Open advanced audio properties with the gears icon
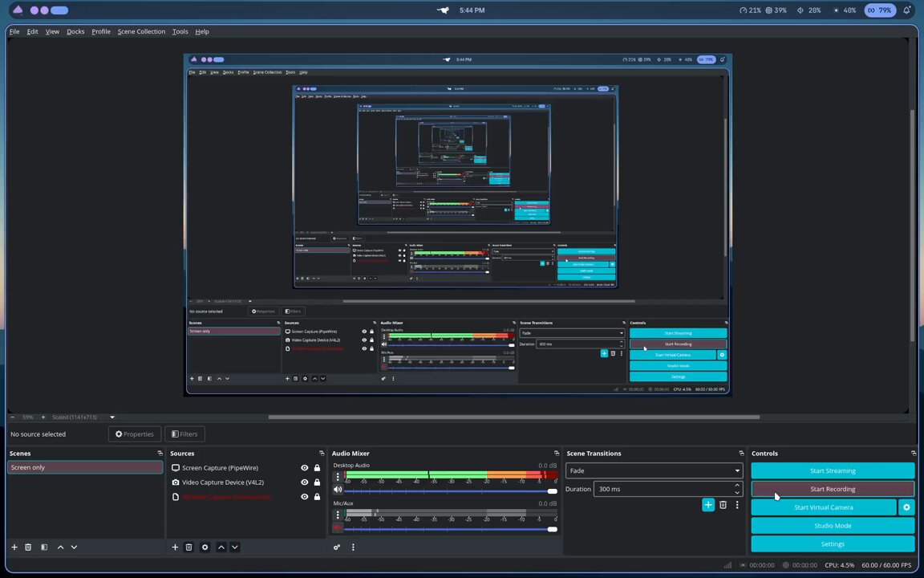 pyautogui.click(x=337, y=547)
